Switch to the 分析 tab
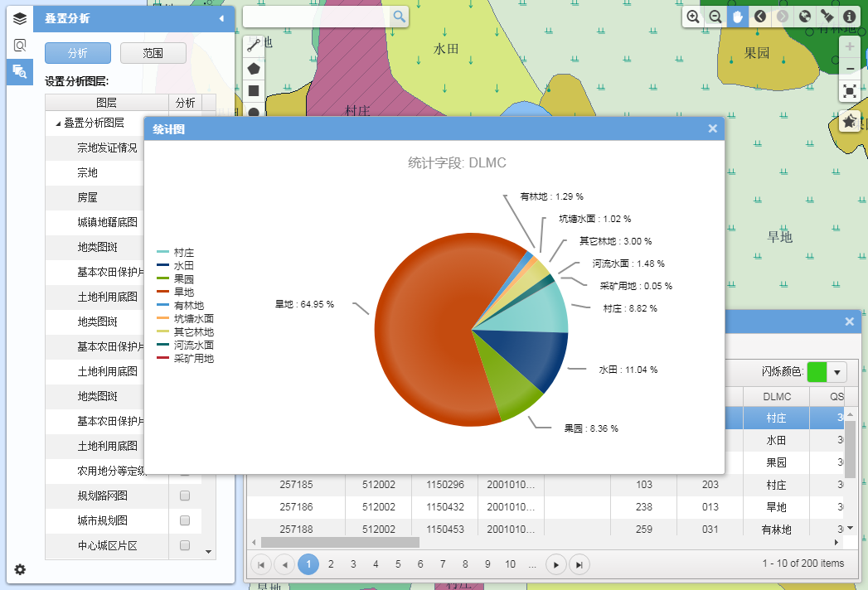Viewport: 868px width, 590px height. point(77,53)
